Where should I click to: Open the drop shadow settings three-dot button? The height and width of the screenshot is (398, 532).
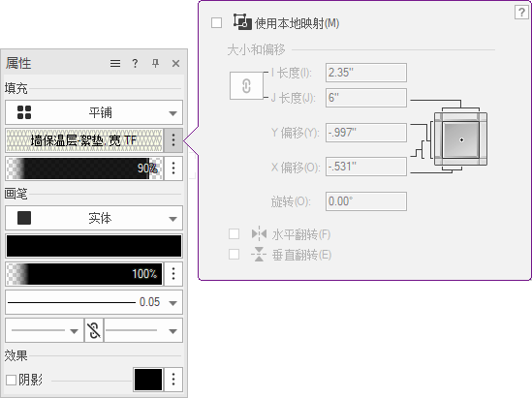tap(173, 380)
